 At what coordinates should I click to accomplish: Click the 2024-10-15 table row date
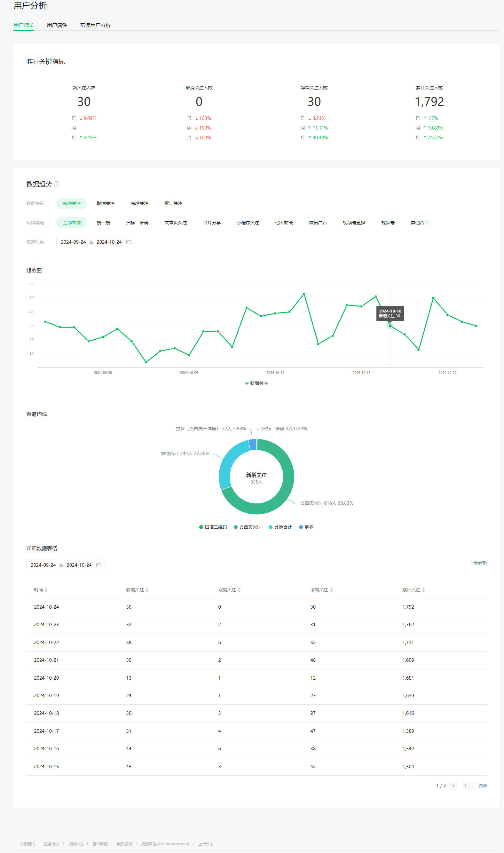(46, 767)
